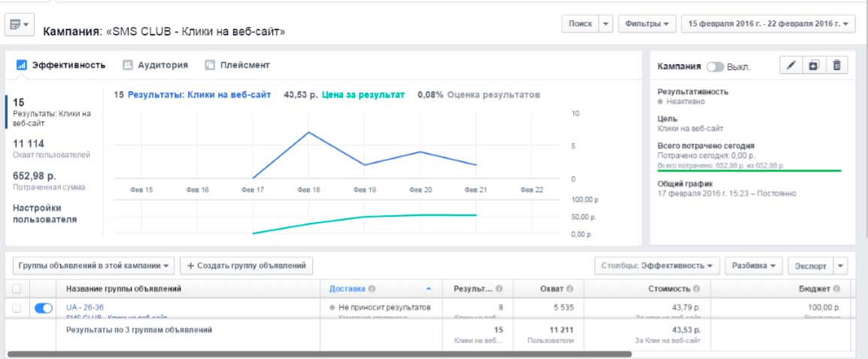868x359 pixels.
Task: Click the Аудитория people icon
Action: tap(128, 65)
